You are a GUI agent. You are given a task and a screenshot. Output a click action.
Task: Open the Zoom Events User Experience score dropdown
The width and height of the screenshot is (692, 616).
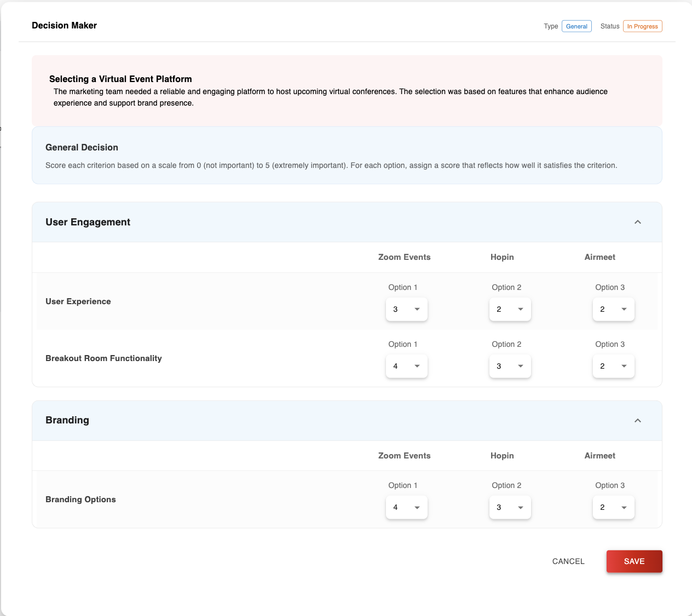(406, 309)
